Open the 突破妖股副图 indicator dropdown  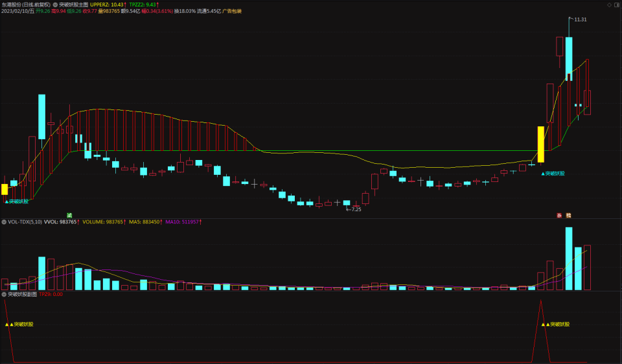(x=4, y=294)
